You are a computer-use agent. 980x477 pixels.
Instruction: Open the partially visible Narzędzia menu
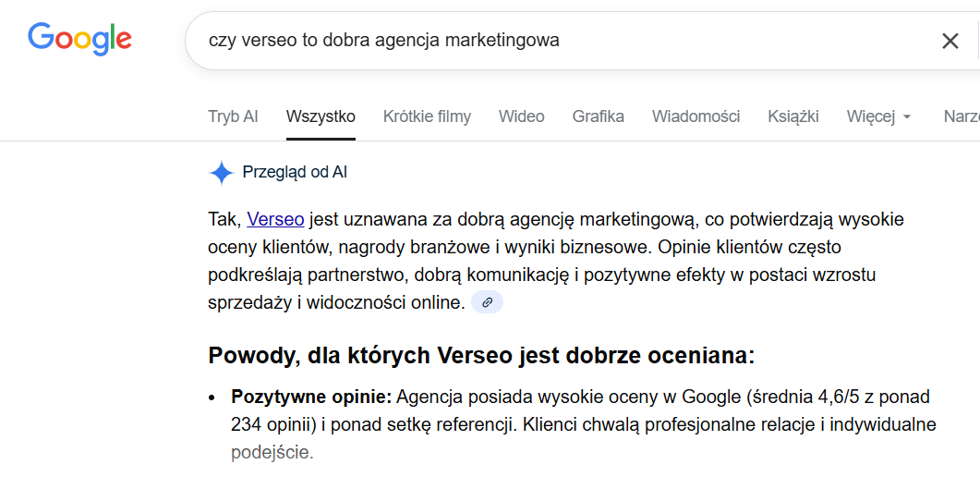tap(961, 116)
